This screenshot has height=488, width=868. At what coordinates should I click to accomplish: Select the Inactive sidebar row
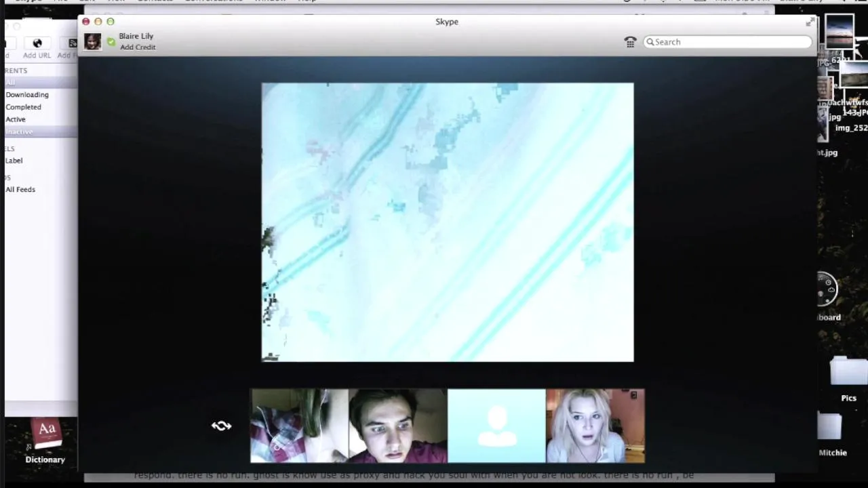[41, 131]
